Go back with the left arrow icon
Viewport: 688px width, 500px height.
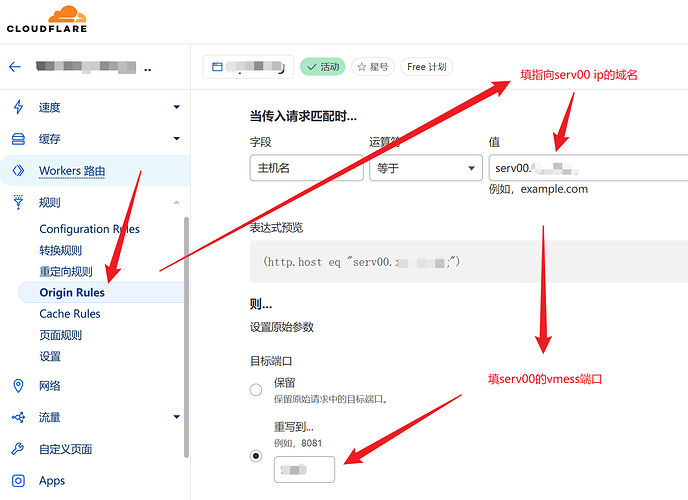pos(15,67)
